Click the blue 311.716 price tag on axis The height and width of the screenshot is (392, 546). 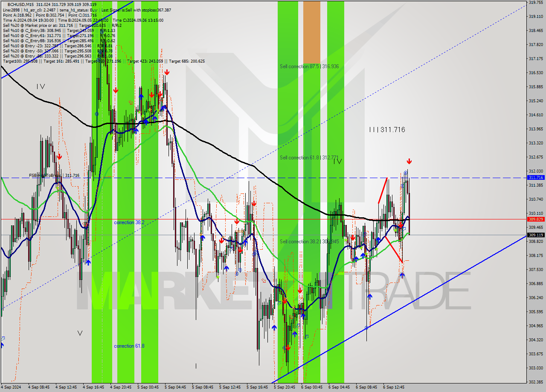(x=536, y=177)
